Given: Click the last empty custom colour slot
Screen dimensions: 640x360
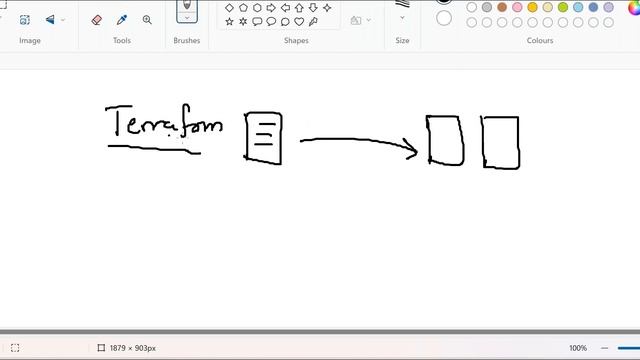Looking at the screenshot, I should (x=609, y=22).
